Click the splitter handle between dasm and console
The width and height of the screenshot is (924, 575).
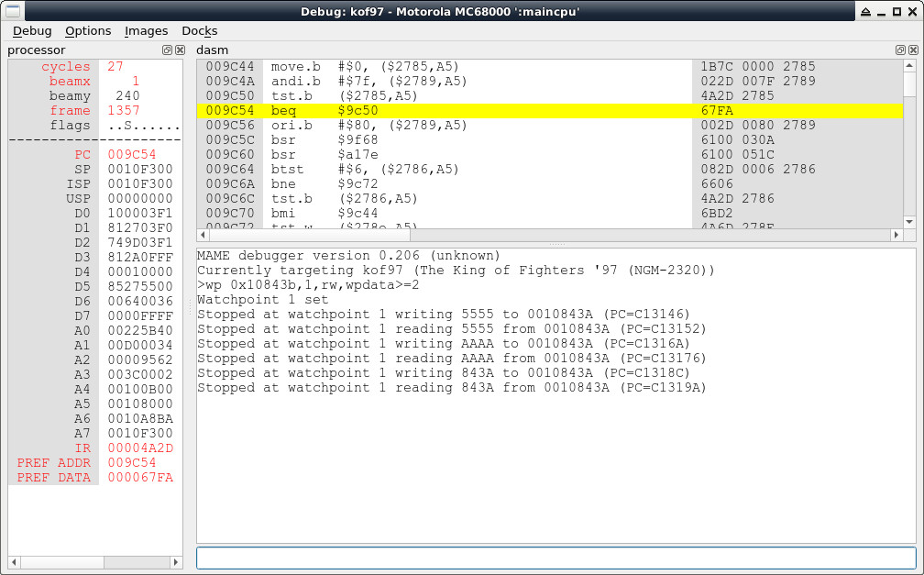click(x=556, y=244)
